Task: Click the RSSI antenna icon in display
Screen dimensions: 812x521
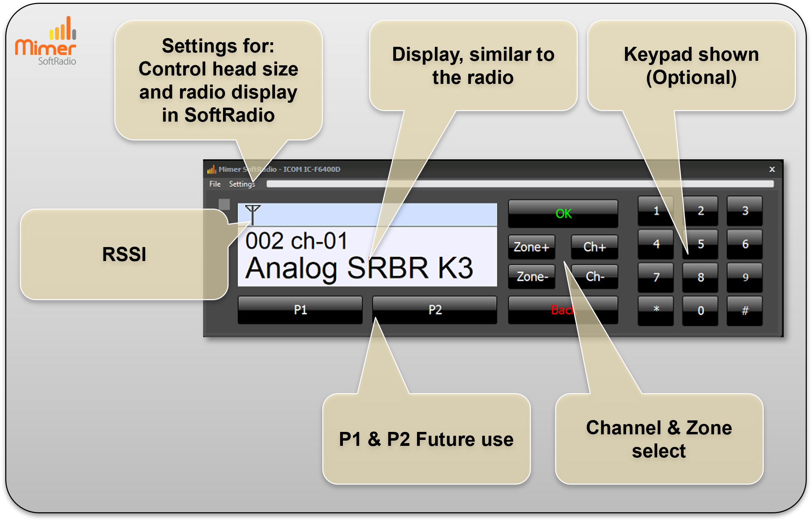Action: point(253,215)
